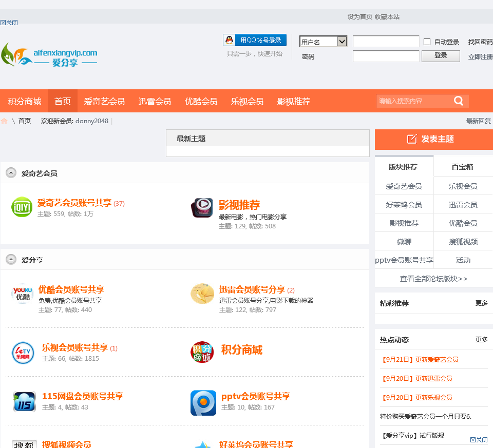Click the 115 网盘 cloud icon
Viewport: 493px width, 448px height.
coord(24,401)
